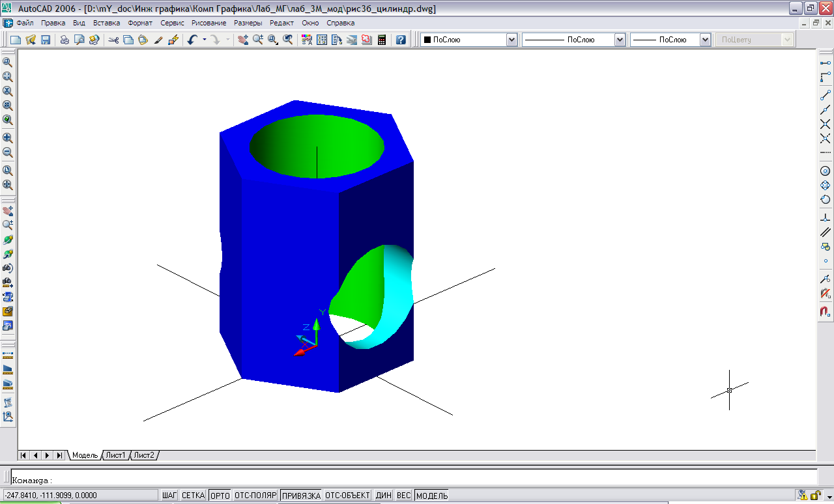The width and height of the screenshot is (834, 504).
Task: Toggle ШАГ snap mode in the status bar
Action: point(169,496)
